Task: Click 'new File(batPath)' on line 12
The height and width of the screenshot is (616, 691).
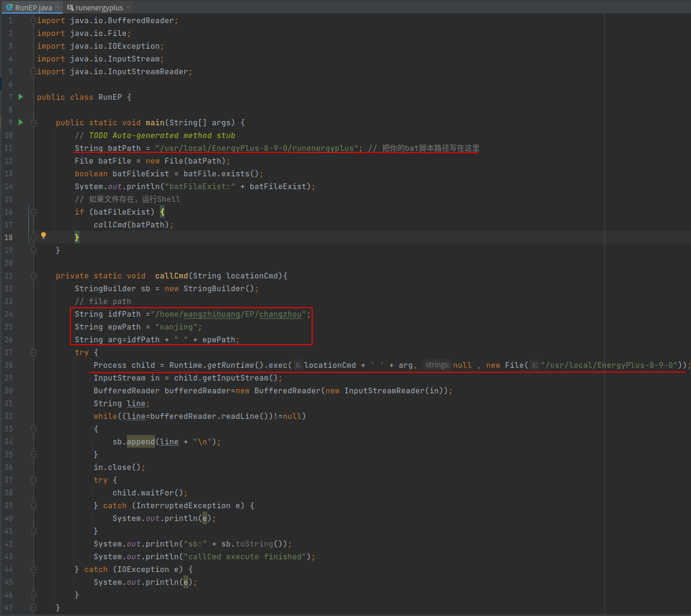Action: click(x=185, y=161)
